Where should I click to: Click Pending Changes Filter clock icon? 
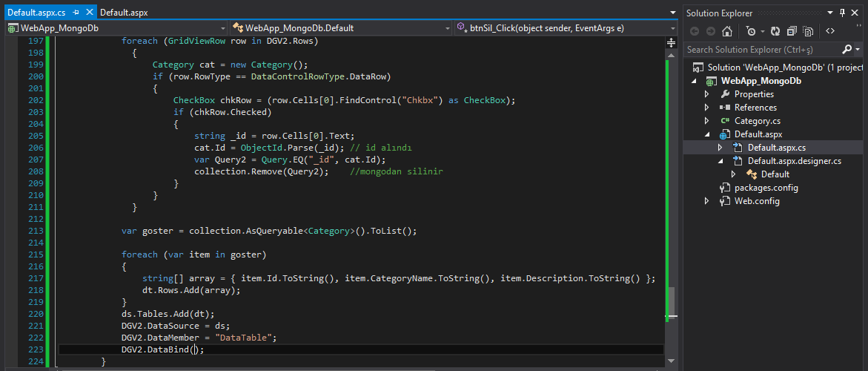point(751,31)
